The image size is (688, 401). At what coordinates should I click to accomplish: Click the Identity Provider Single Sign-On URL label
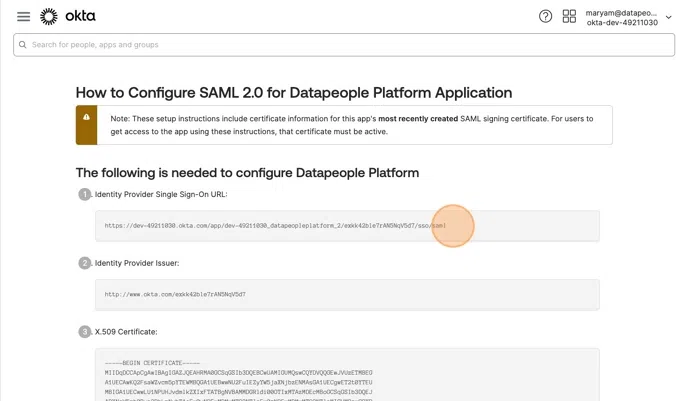pos(161,194)
